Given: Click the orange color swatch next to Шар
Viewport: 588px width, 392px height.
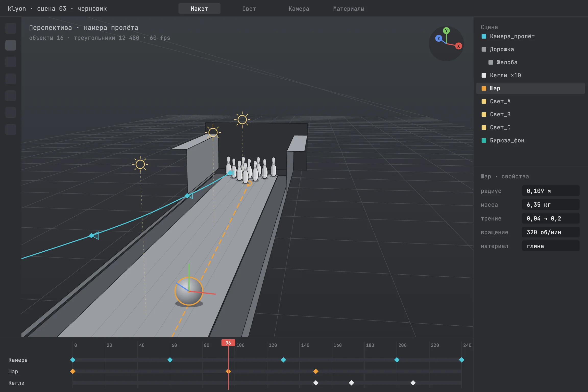Looking at the screenshot, I should 484,88.
